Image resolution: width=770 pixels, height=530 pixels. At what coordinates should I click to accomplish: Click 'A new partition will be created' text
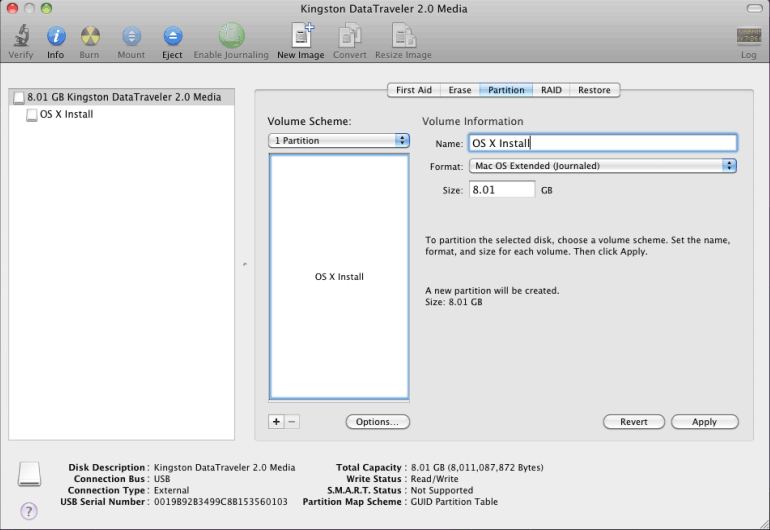492,290
